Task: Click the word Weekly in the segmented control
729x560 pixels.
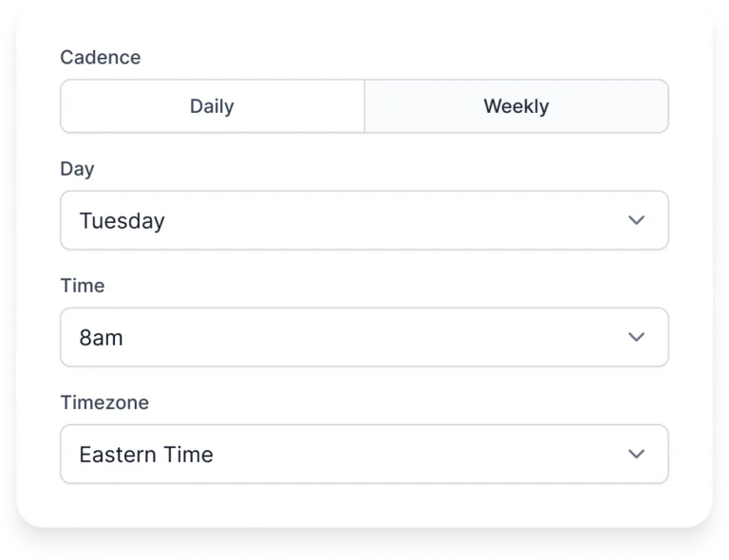Action: click(x=516, y=106)
